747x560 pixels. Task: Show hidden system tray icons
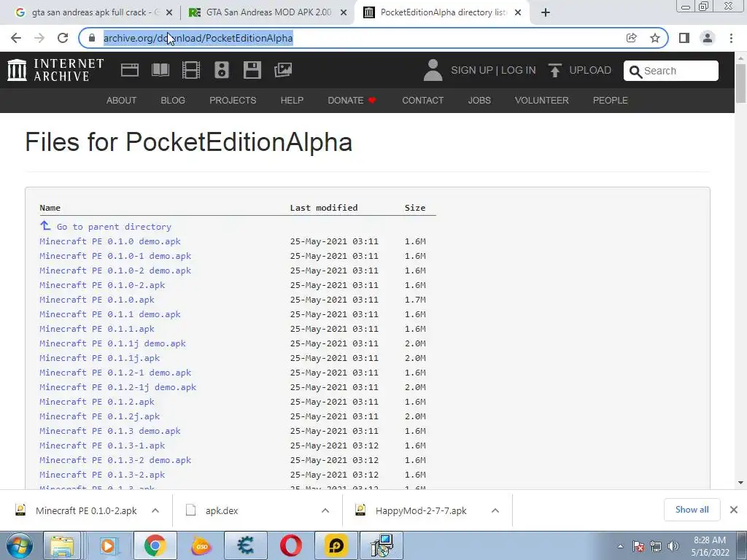[x=620, y=546]
